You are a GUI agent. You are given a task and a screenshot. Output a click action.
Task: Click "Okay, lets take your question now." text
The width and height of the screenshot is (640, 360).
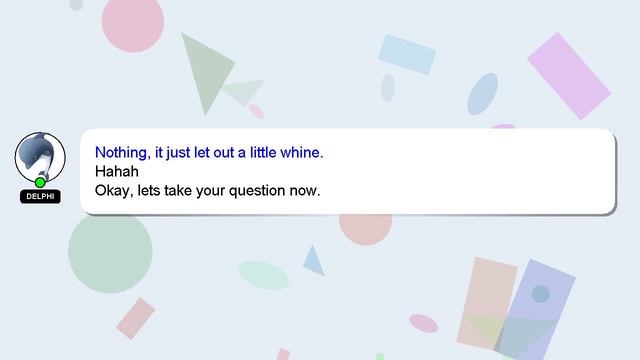[207, 190]
